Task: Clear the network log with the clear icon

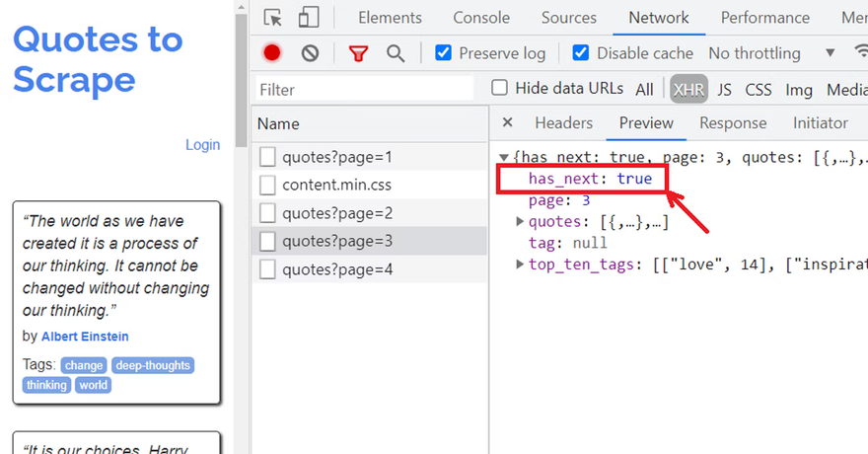Action: tap(310, 53)
